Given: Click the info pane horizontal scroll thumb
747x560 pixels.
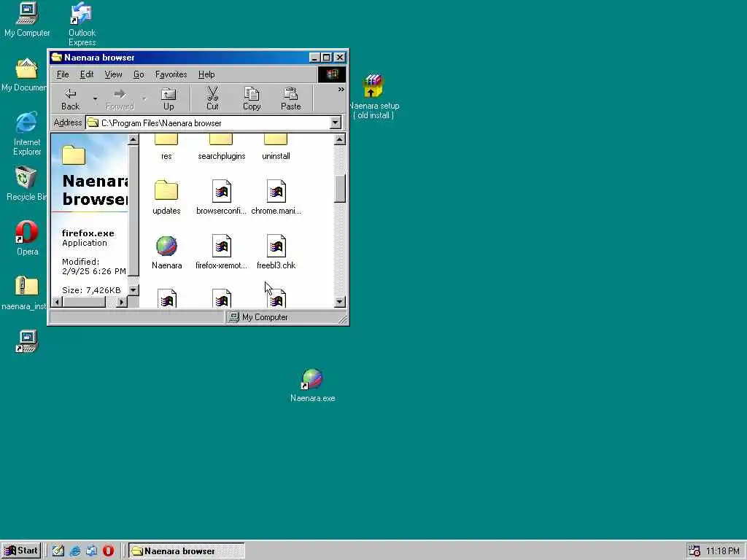Looking at the screenshot, I should [84, 302].
